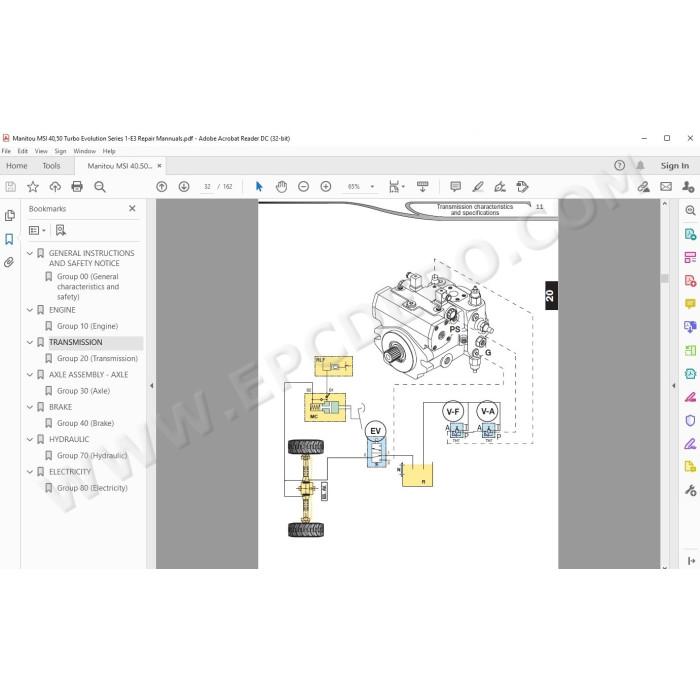Click the read mode toolbar icon
The width and height of the screenshot is (700, 700).
pyautogui.click(x=422, y=187)
